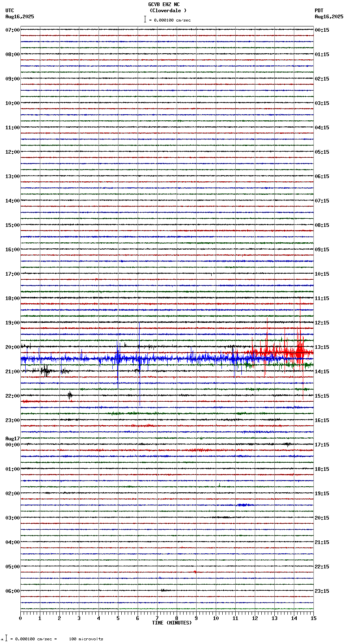The image size is (346, 644).
Task: Click the '0' minute axis tick label
Action: click(20, 618)
